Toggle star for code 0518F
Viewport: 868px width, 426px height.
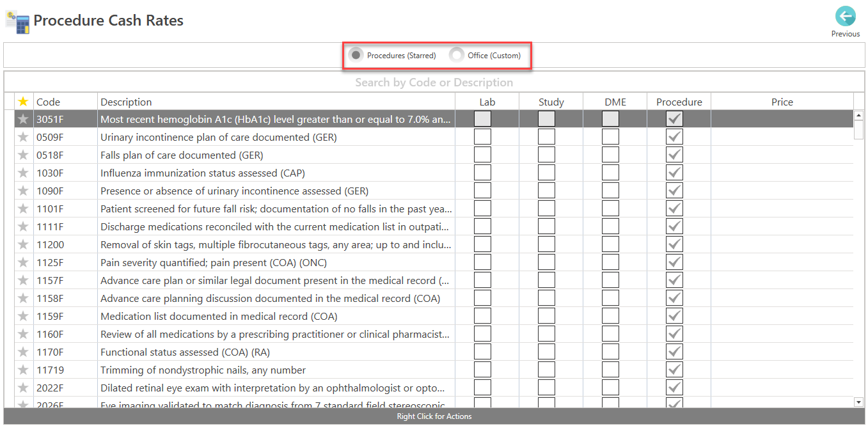coord(24,155)
